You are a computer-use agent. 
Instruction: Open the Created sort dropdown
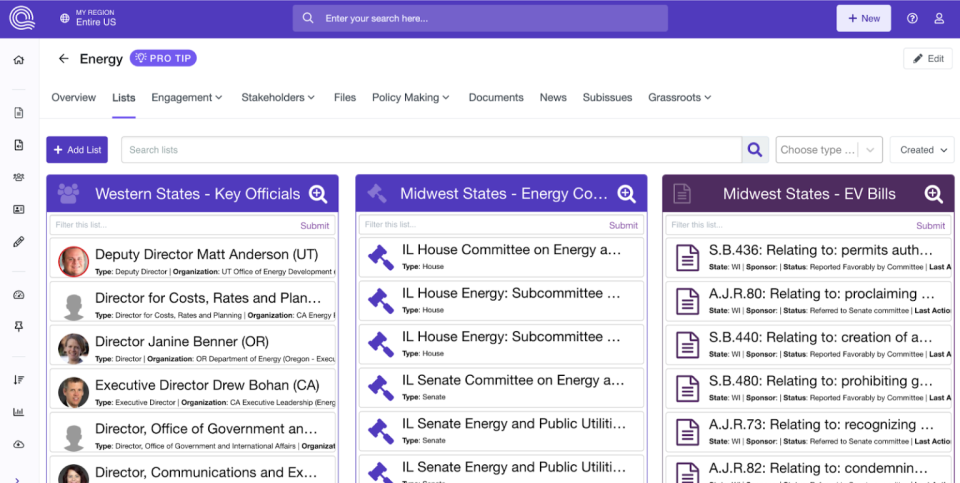(922, 150)
